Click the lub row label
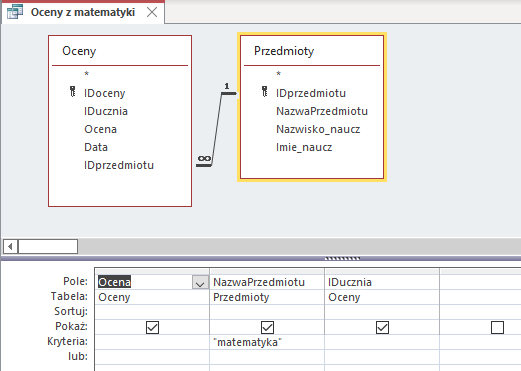 tap(78, 356)
